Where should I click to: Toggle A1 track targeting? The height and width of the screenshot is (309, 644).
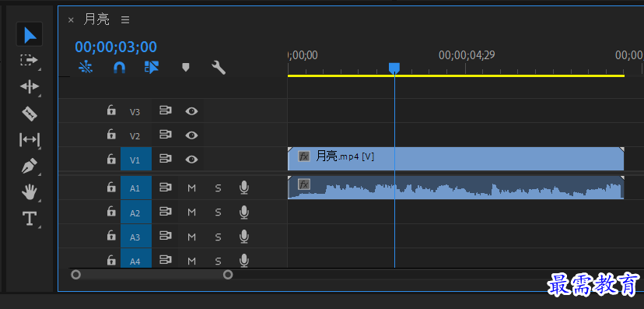pyautogui.click(x=136, y=188)
